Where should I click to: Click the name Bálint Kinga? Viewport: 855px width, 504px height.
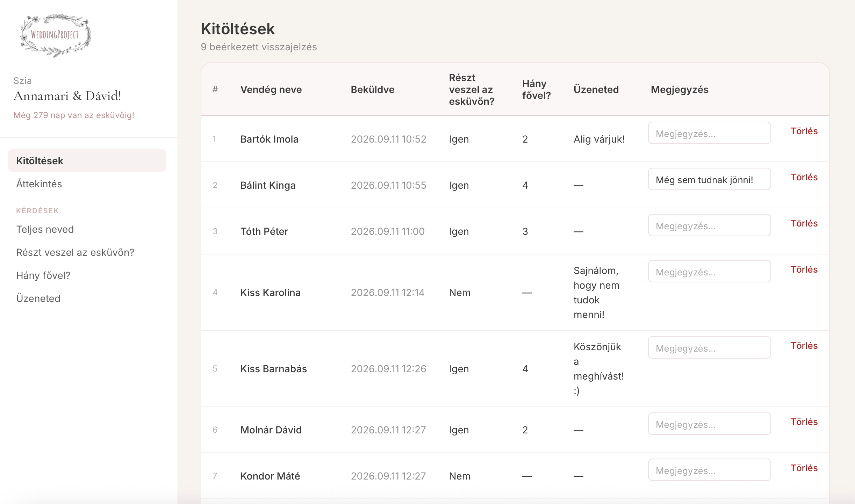[x=268, y=185]
